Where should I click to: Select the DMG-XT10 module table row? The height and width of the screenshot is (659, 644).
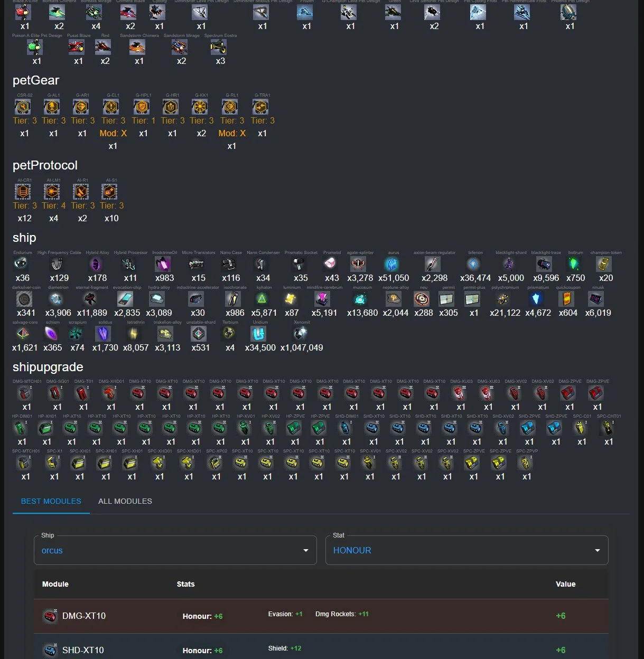(321, 616)
